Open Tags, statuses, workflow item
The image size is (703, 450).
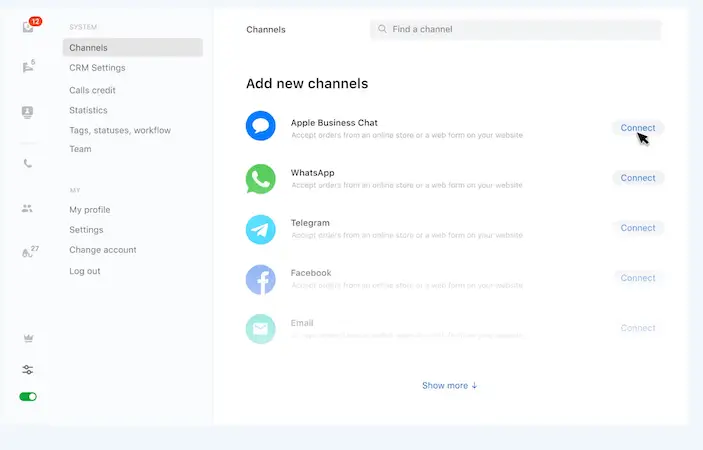click(120, 130)
